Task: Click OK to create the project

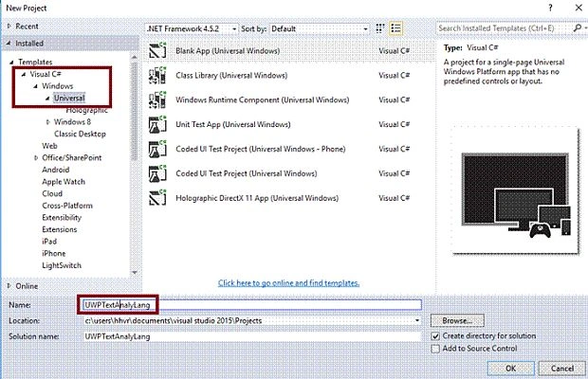Action: click(x=511, y=369)
